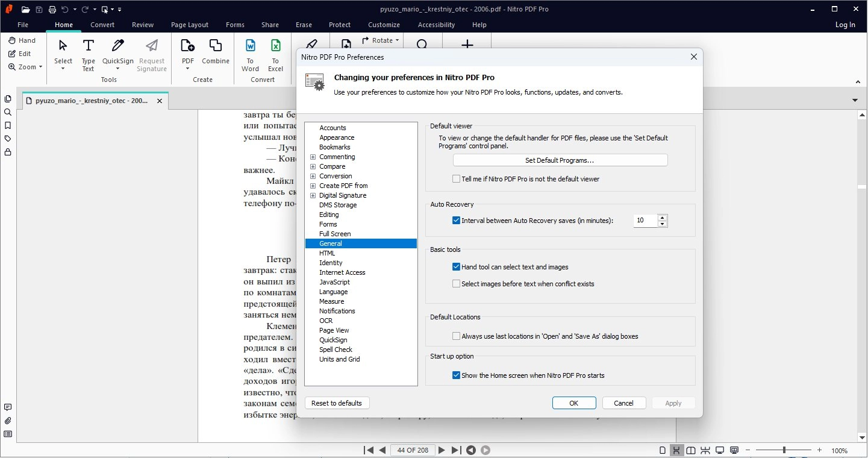The image size is (868, 458).
Task: Uncheck Hand tool can select text and images
Action: point(457,267)
